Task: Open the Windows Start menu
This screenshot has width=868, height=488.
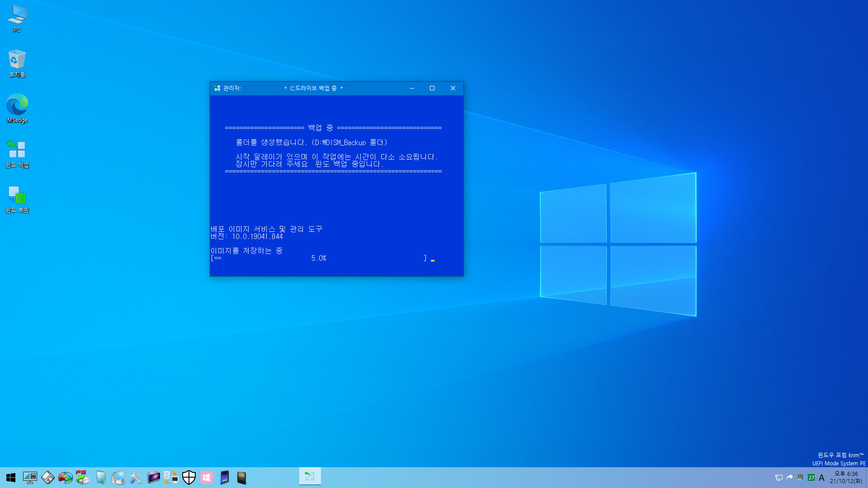Action: (x=11, y=478)
